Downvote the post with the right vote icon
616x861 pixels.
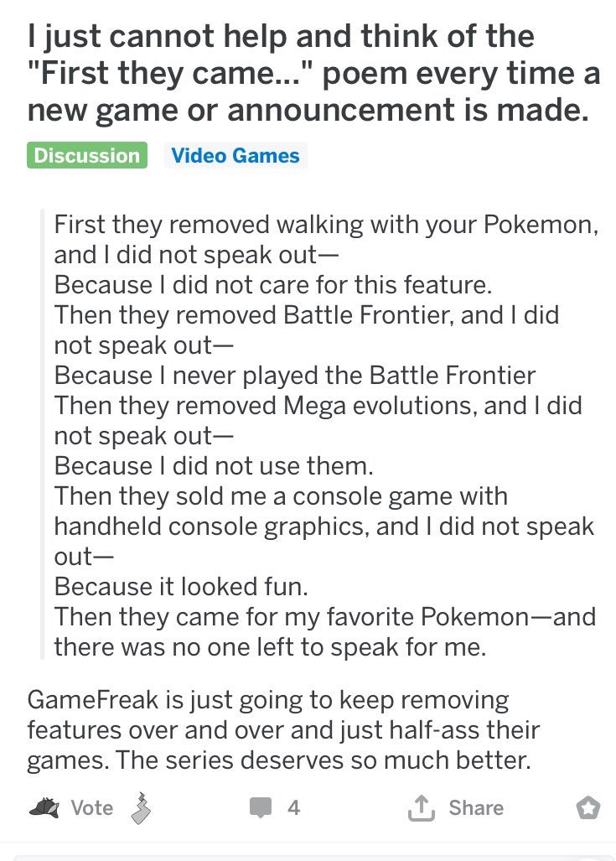[x=139, y=808]
